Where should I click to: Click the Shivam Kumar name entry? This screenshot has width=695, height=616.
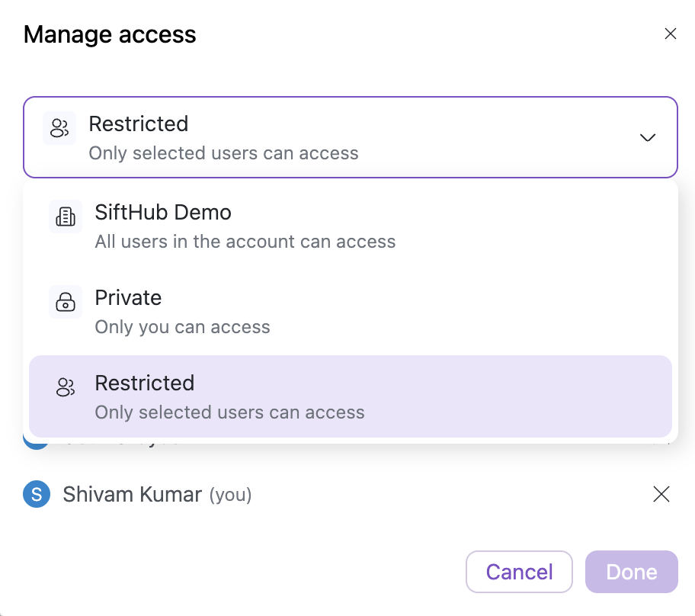click(133, 495)
